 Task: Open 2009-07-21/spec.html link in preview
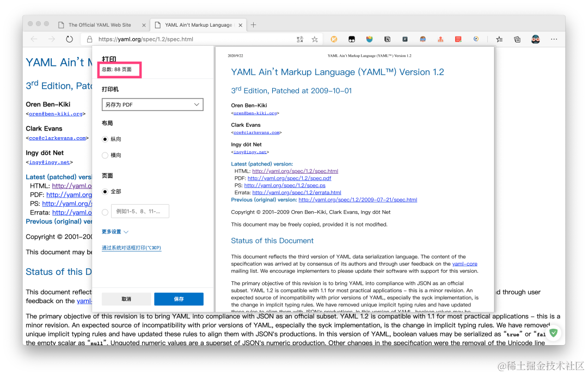tap(358, 200)
